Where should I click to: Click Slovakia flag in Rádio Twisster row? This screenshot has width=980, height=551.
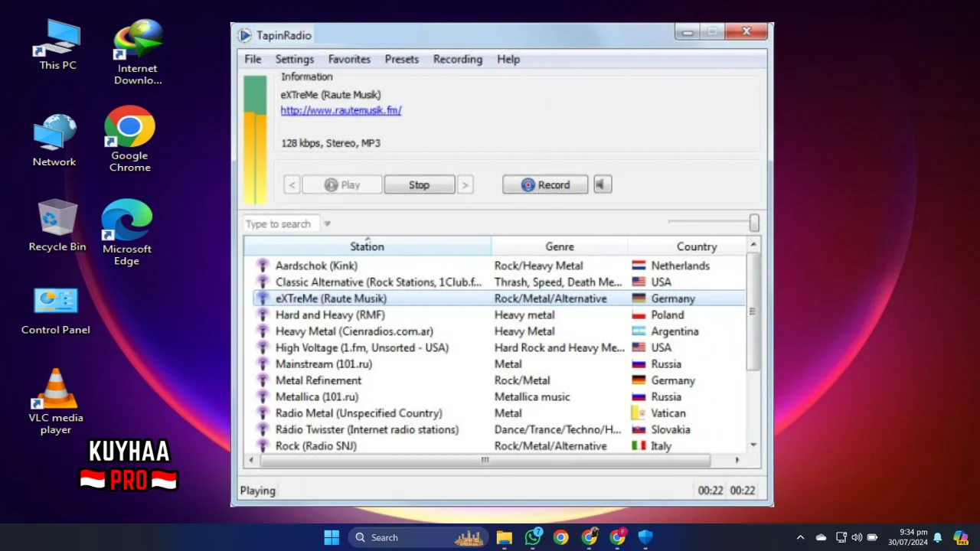coord(639,429)
